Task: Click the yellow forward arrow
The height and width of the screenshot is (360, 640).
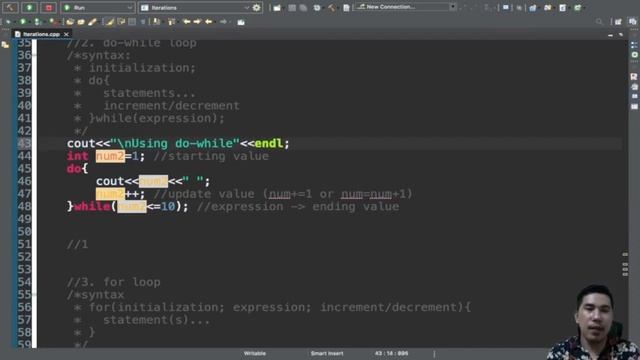Action: coord(197,22)
